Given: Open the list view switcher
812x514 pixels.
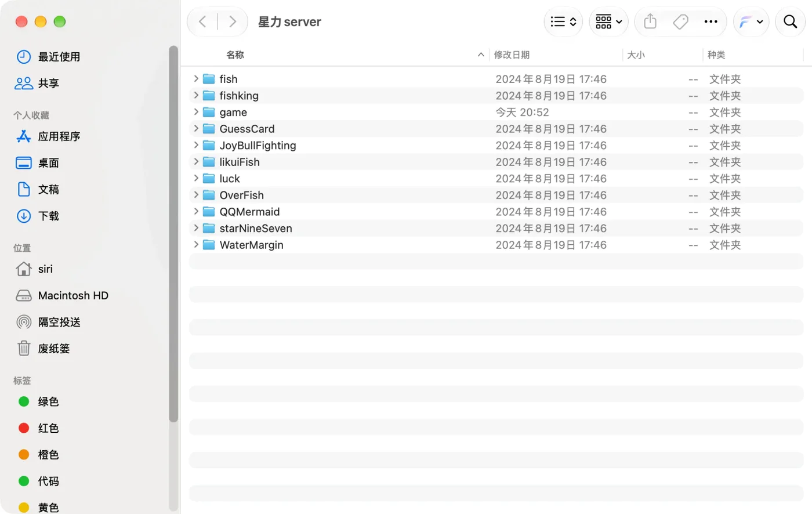Looking at the screenshot, I should (x=563, y=22).
